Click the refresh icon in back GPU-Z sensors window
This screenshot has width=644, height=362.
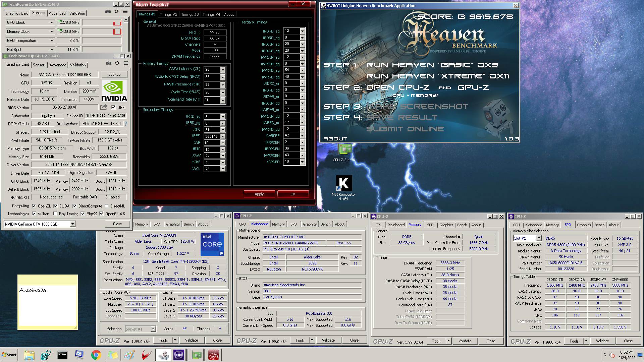pos(116,11)
